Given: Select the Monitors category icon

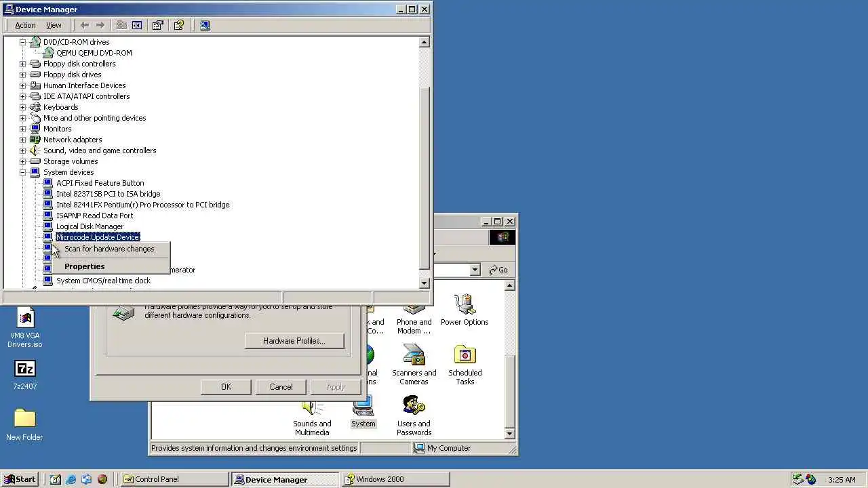Looking at the screenshot, I should coord(35,129).
